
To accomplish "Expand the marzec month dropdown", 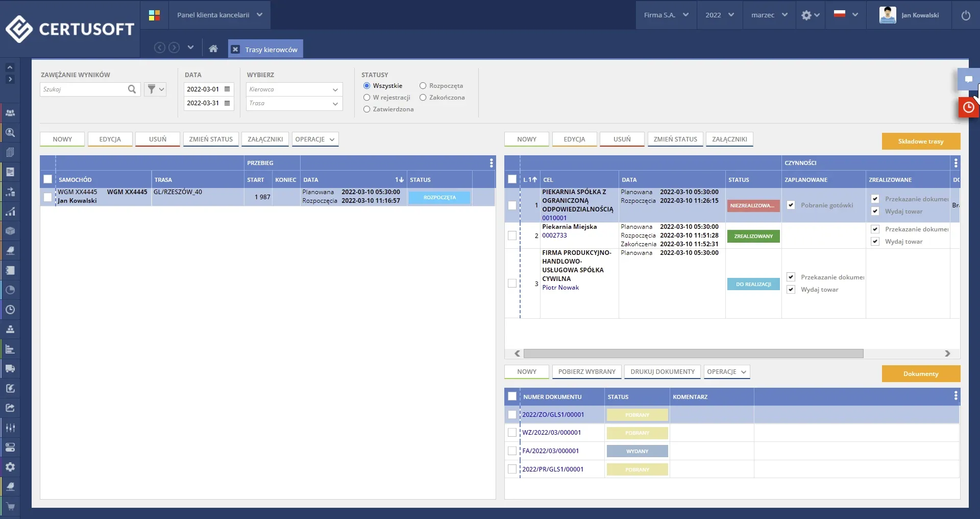I will (x=769, y=15).
